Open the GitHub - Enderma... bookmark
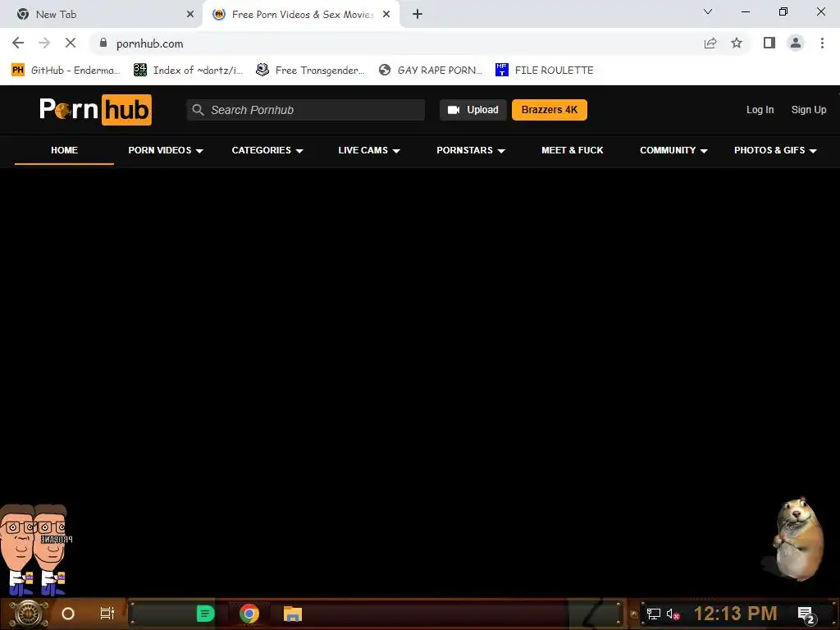 (x=66, y=71)
